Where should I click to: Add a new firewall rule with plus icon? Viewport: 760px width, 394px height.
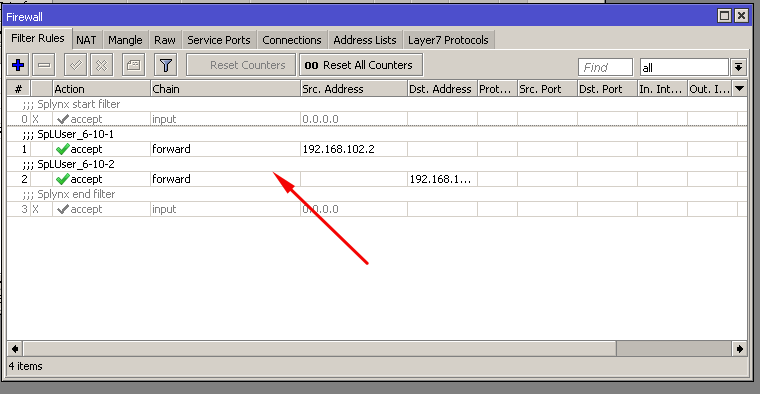pyautogui.click(x=18, y=65)
